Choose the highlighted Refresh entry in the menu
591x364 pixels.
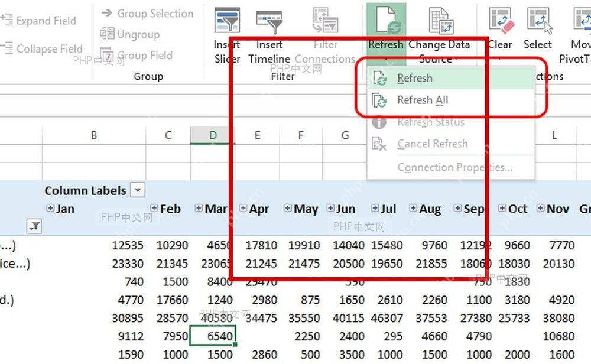tap(451, 79)
